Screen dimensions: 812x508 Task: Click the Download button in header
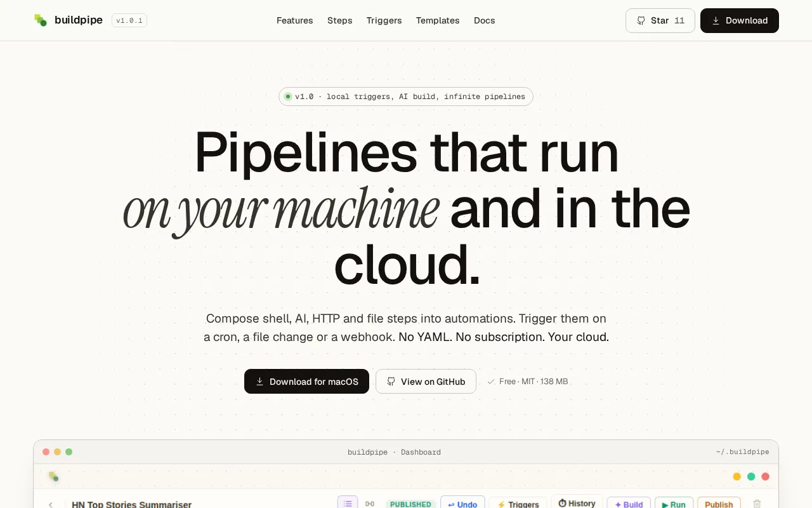(x=740, y=20)
